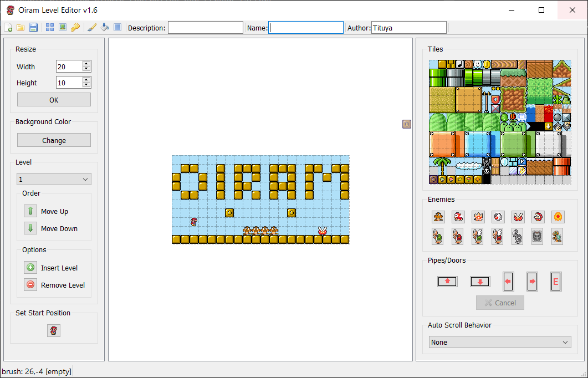Select the blue rectangle tool

click(117, 27)
